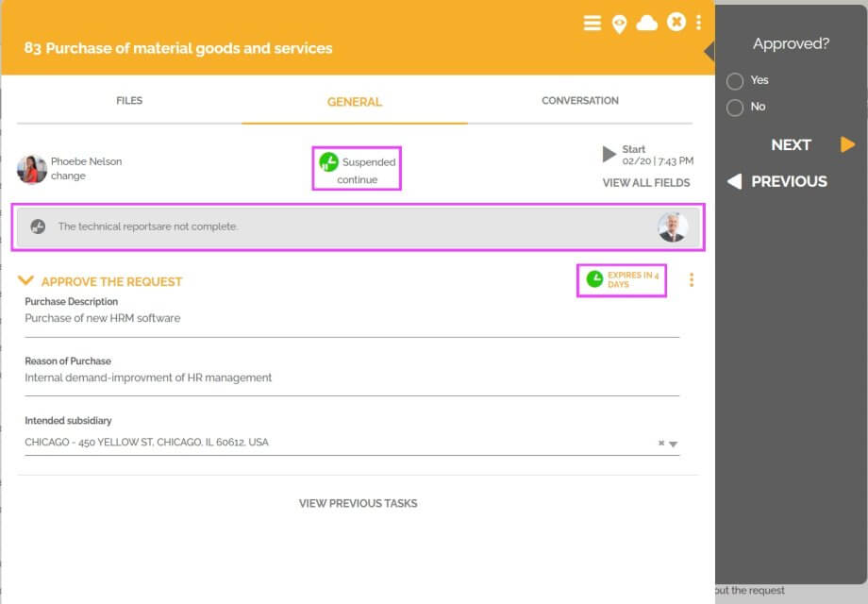Screen dimensions: 868x604
Task: Click the location pin icon in header
Action: coord(619,24)
